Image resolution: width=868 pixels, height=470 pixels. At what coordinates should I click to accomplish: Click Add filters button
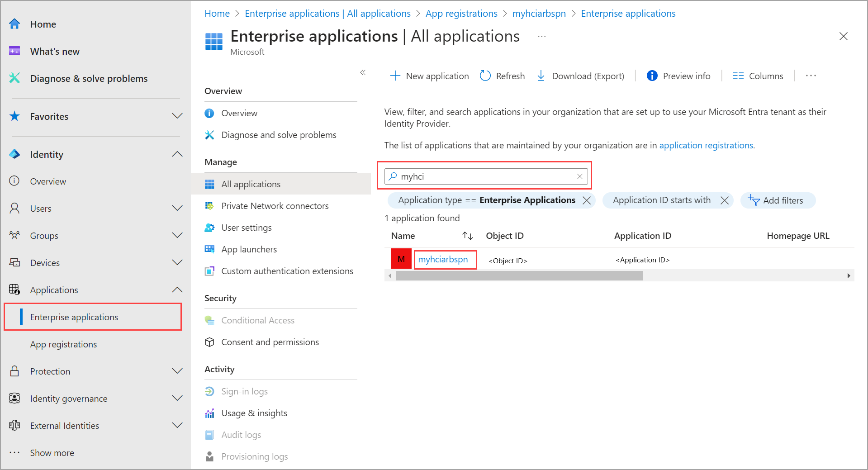[x=778, y=200]
